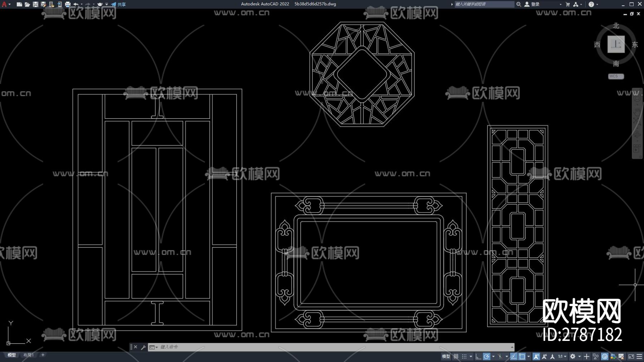Image resolution: width=644 pixels, height=362 pixels.
Task: Open the Help question mark icon
Action: coord(591,4)
